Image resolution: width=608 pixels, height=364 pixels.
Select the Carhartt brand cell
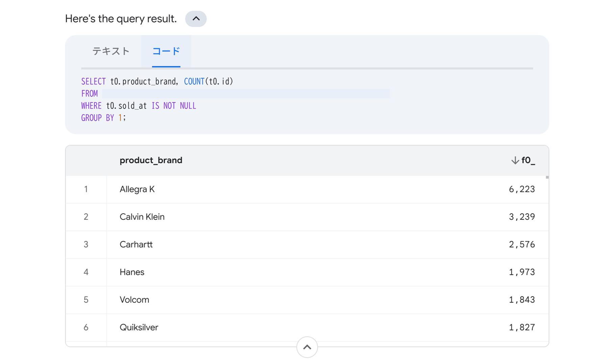[136, 244]
